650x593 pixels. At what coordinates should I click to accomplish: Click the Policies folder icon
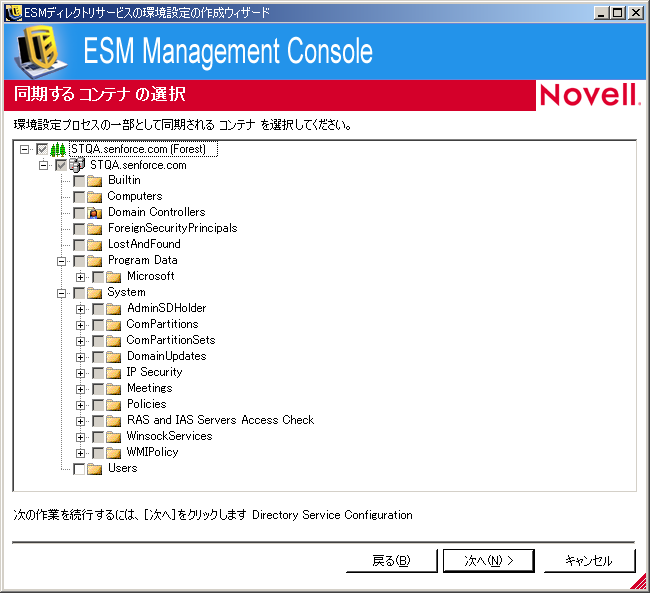pyautogui.click(x=114, y=405)
